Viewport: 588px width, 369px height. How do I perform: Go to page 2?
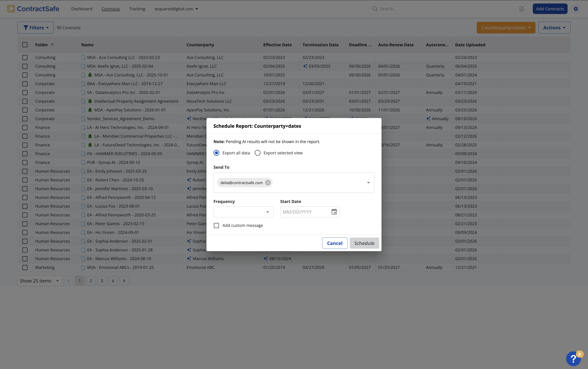coord(91,281)
